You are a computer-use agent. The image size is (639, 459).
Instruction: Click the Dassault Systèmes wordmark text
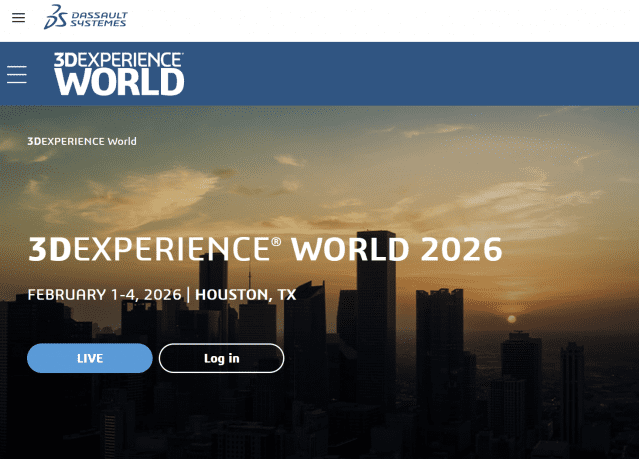[x=98, y=18]
